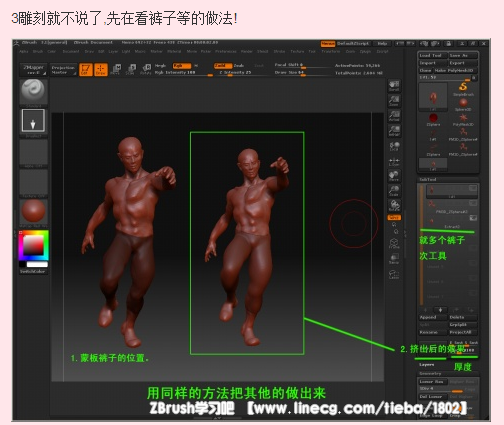
Task: Click the Export button
Action: point(463,63)
